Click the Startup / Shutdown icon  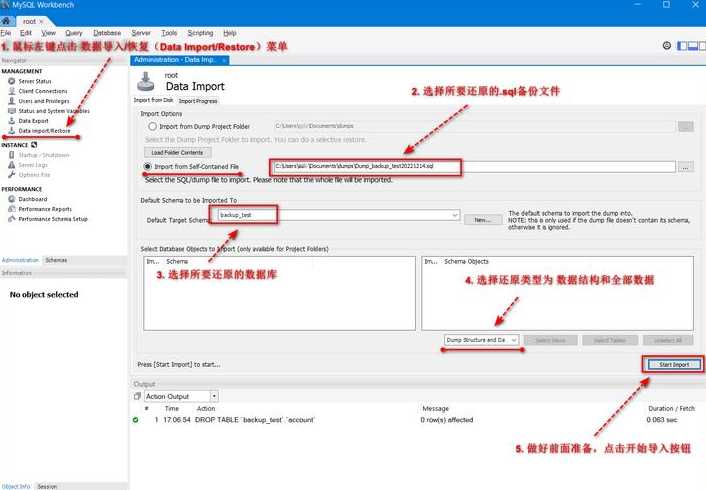12,155
